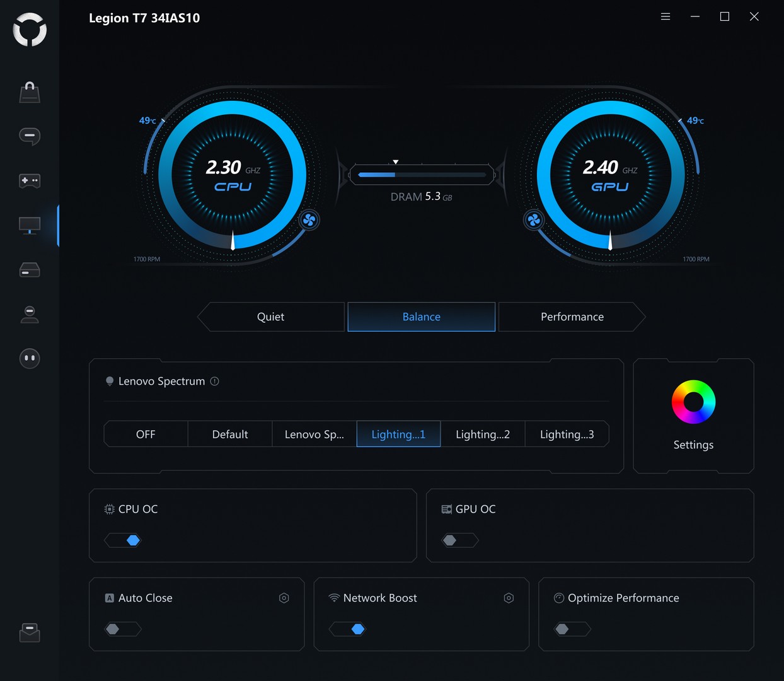
Task: Select the Lenovo Sp... lighting profile
Action: pyautogui.click(x=314, y=434)
